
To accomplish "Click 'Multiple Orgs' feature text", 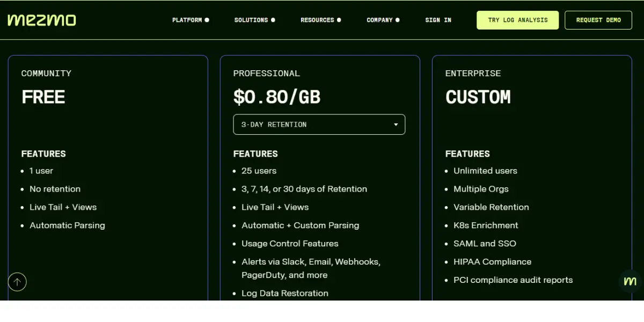I will coord(481,189).
